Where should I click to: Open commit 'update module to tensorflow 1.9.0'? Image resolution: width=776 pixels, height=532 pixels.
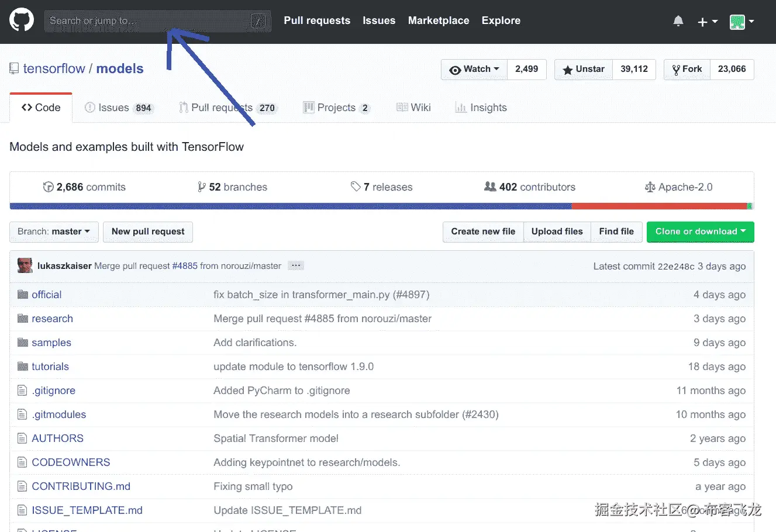294,367
